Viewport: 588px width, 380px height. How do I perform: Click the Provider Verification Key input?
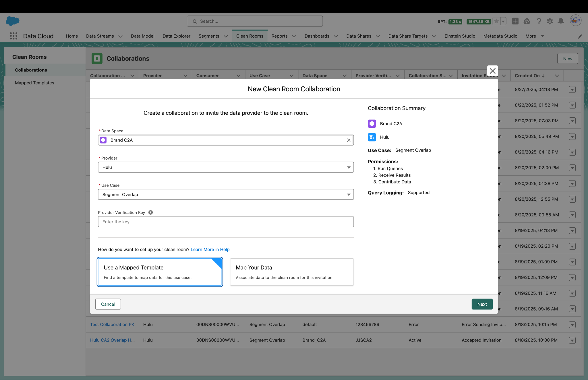(x=226, y=222)
